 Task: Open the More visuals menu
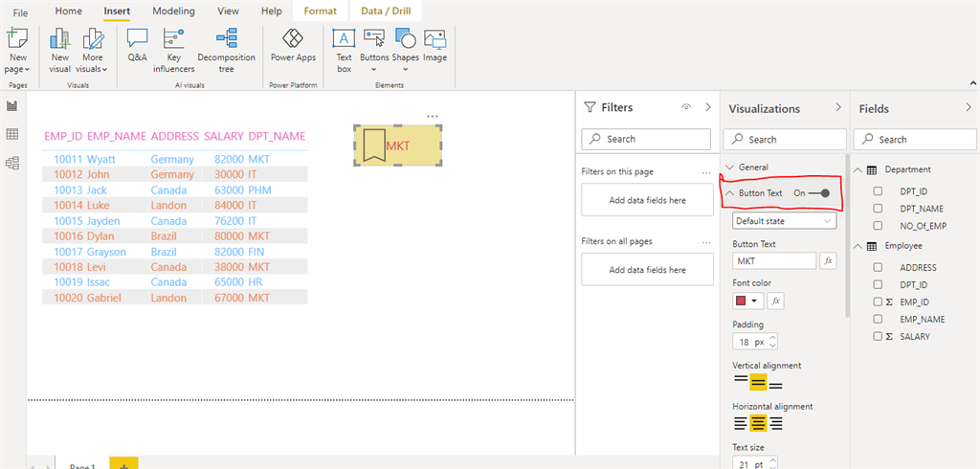94,51
